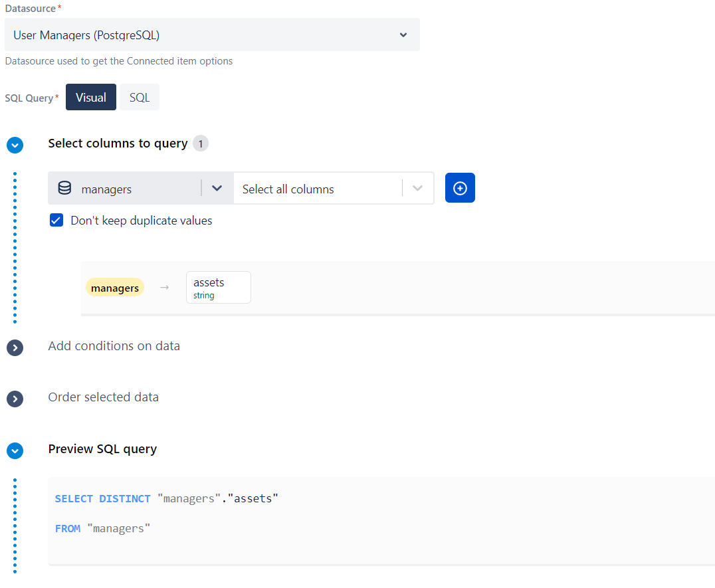Open the Select all columns dropdown
This screenshot has height=588, width=715.
pos(417,189)
